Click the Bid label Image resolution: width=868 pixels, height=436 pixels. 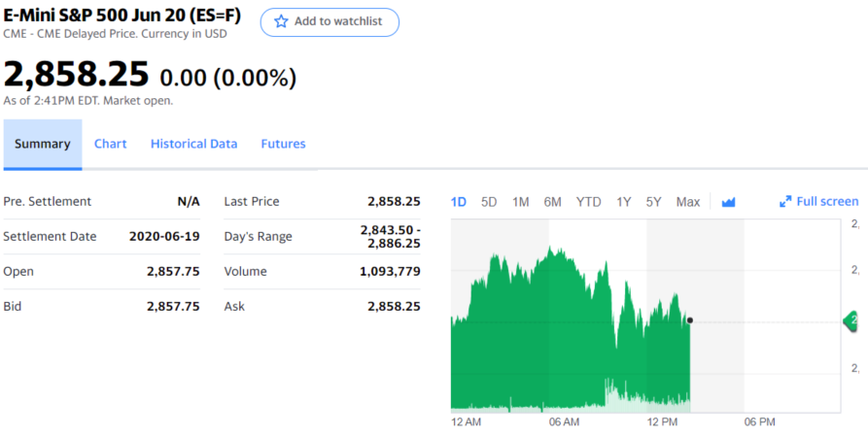[x=13, y=306]
